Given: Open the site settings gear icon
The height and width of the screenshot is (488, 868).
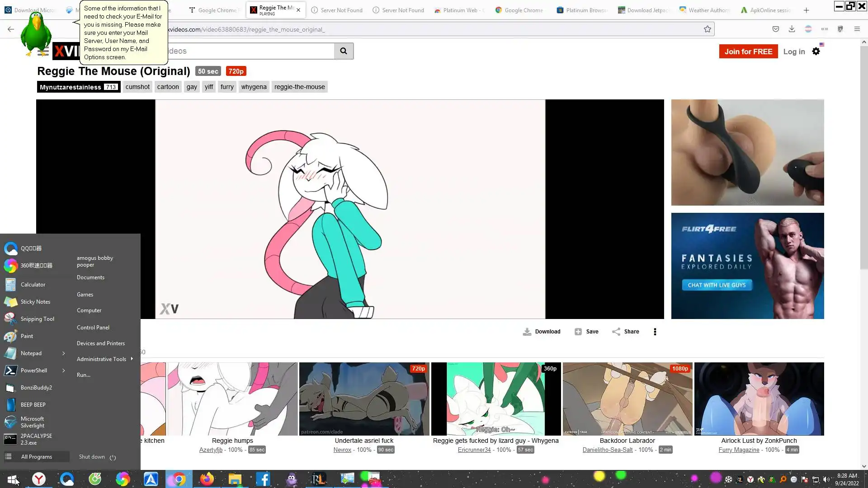Looking at the screenshot, I should coord(816,52).
